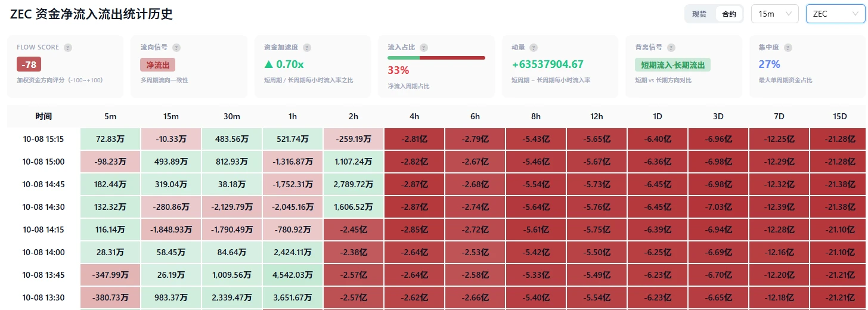Click the 27% concentration value
Screen dimensions: 868x310
769,64
